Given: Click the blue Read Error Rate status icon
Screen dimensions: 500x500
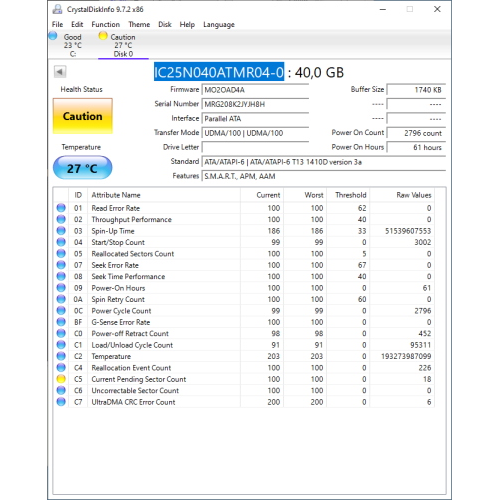Looking at the screenshot, I should click(61, 208).
